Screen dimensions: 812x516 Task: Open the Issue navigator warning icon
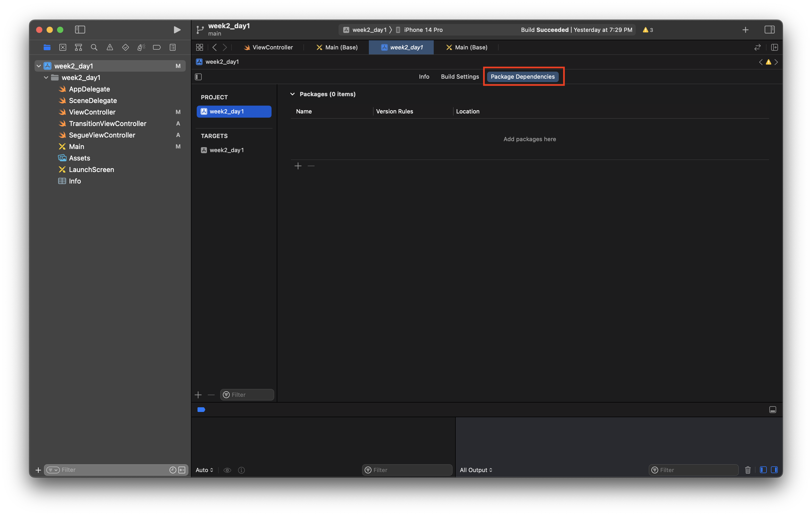(x=110, y=48)
